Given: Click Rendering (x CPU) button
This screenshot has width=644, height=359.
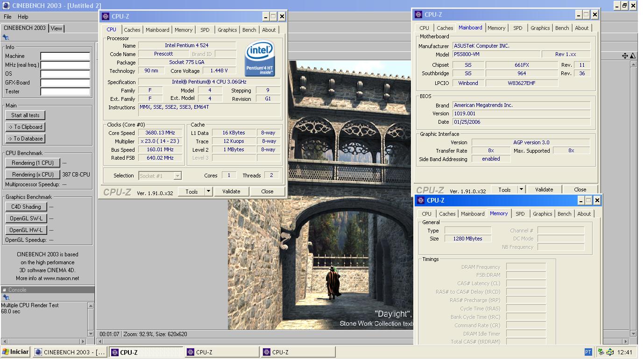Looking at the screenshot, I should click(x=33, y=175).
